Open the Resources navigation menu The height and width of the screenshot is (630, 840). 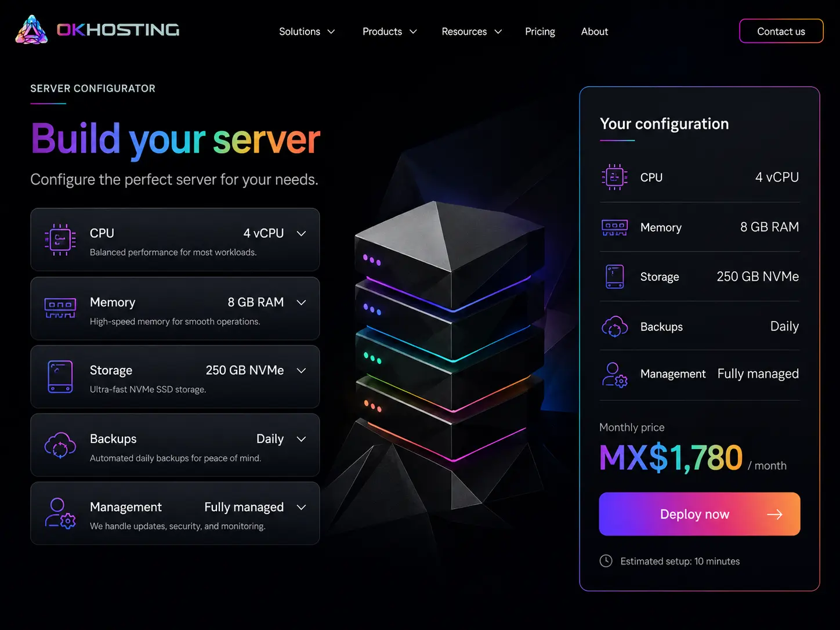click(471, 31)
